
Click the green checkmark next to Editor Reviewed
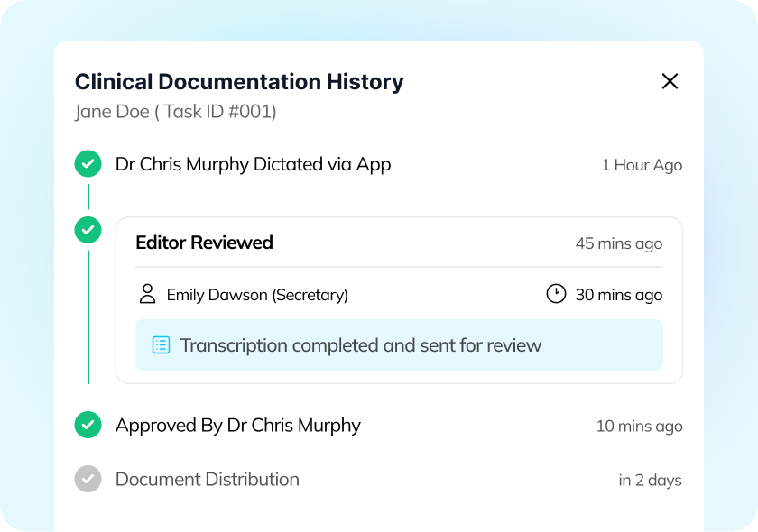[x=88, y=230]
